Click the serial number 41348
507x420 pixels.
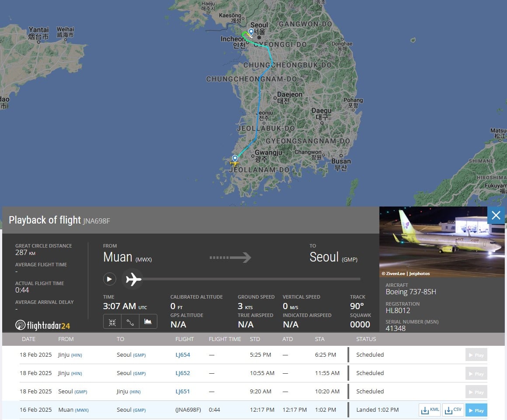point(396,328)
